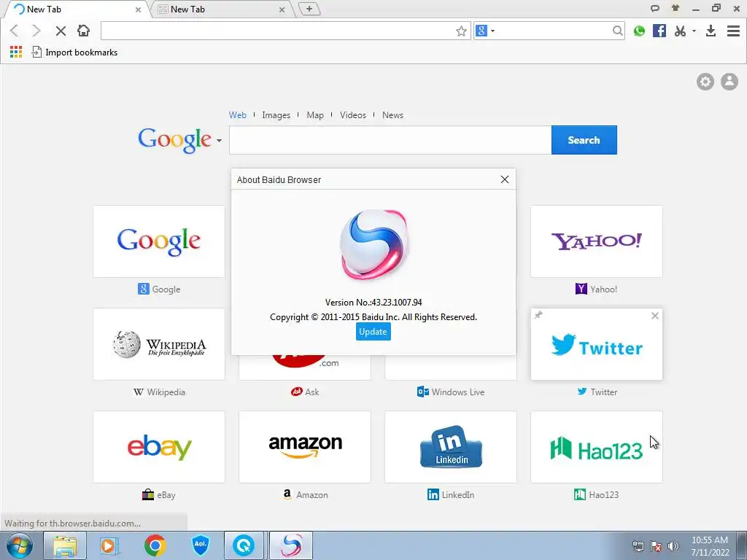Screen dimensions: 747x560
Task: Click the volume speaker tray icon
Action: point(673,546)
